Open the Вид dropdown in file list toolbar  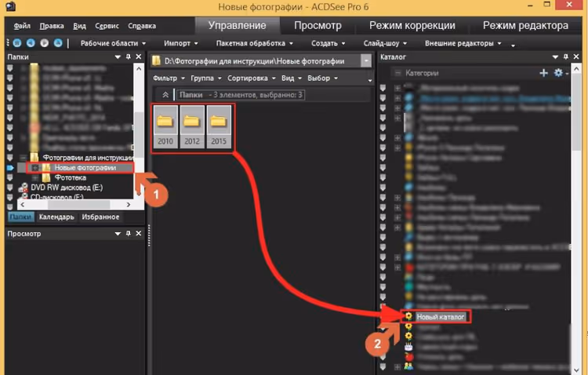[292, 78]
